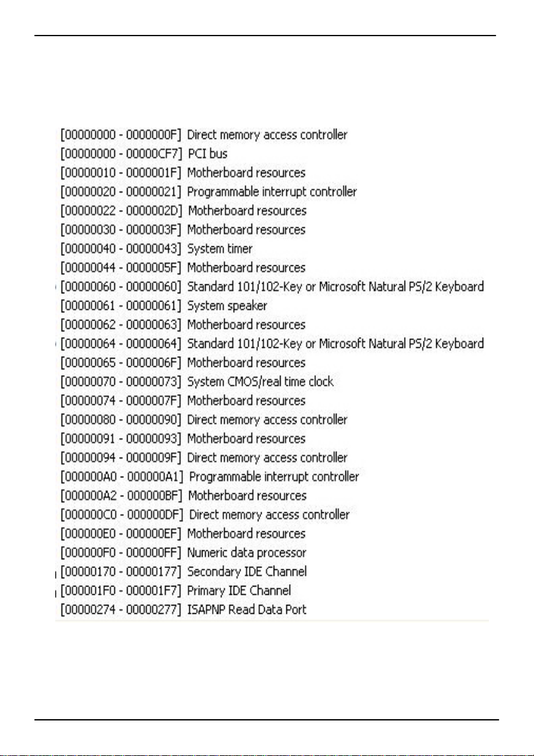The width and height of the screenshot is (534, 756).
Task: Select Motherboard resources at 00000062 - 00000063
Action: click(x=183, y=324)
